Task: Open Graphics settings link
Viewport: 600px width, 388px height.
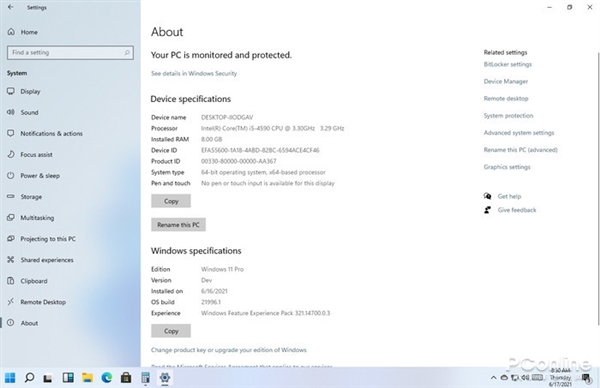Action: pyautogui.click(x=507, y=167)
